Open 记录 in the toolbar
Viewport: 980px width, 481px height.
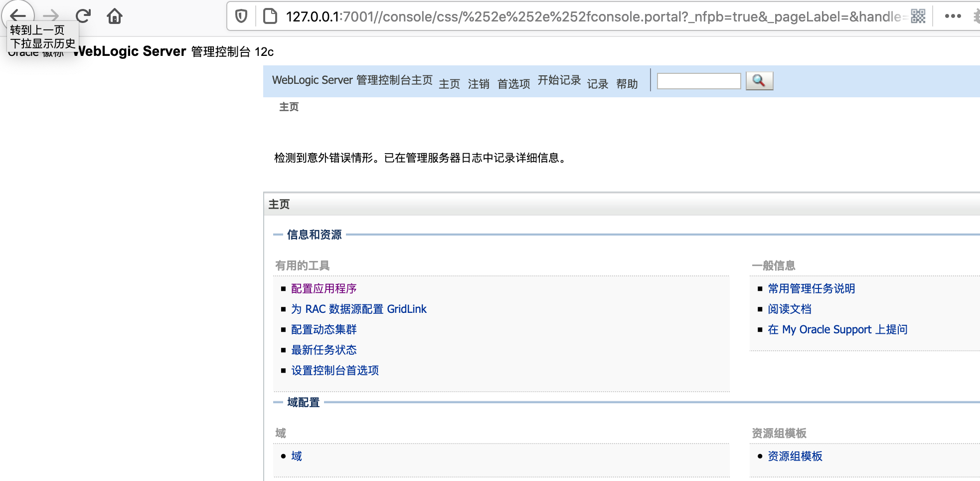598,84
